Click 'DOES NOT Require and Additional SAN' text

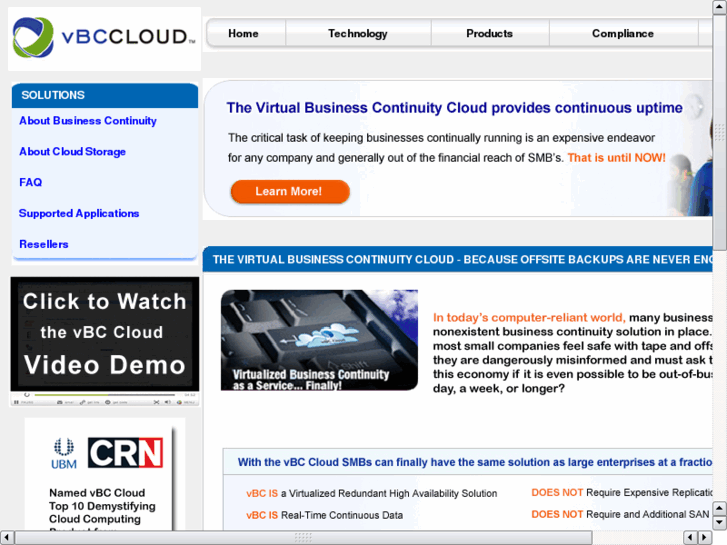coord(620,514)
